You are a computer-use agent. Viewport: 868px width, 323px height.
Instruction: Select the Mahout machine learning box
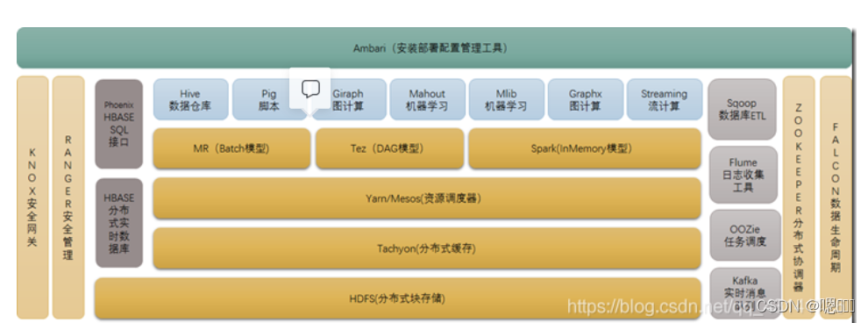[x=427, y=99]
